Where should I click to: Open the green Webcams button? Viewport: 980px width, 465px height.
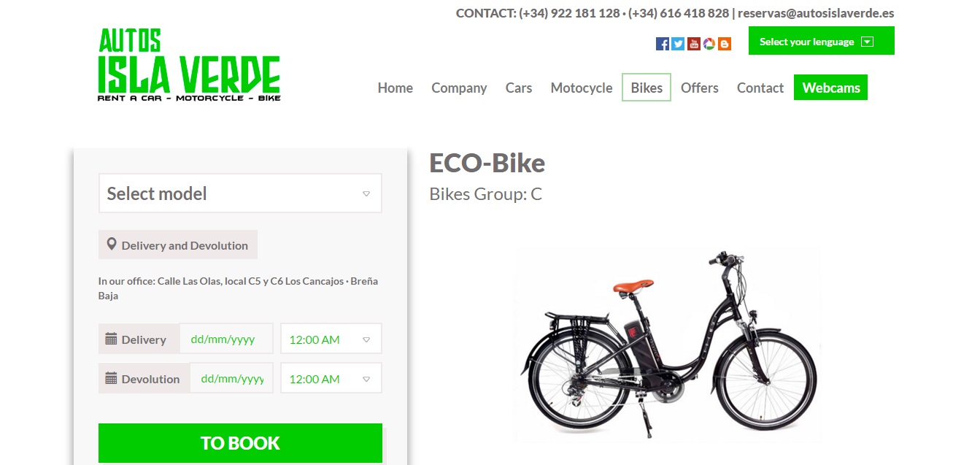831,88
